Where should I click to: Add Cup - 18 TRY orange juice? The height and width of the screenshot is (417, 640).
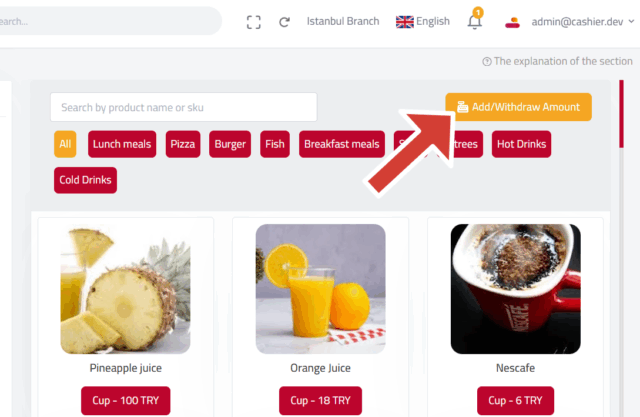pyautogui.click(x=320, y=400)
